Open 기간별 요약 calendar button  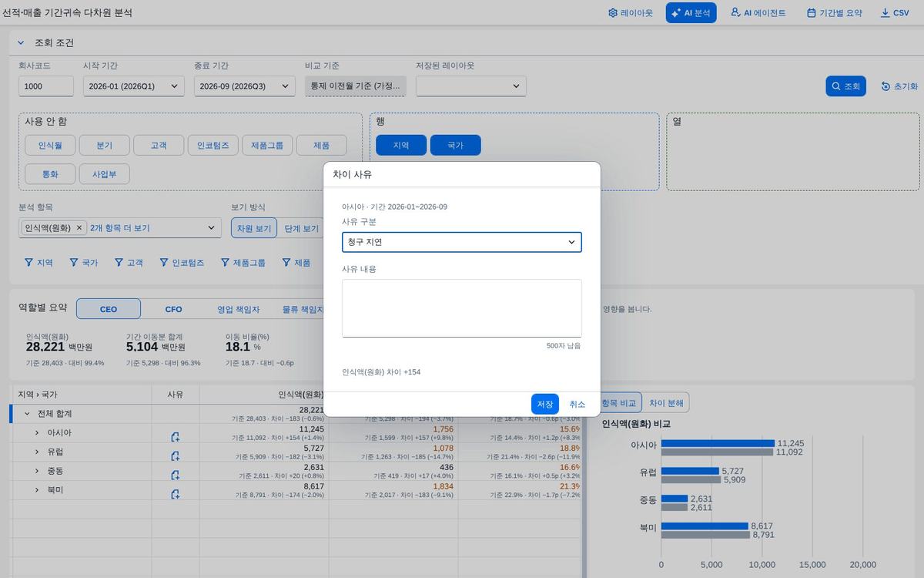click(834, 13)
